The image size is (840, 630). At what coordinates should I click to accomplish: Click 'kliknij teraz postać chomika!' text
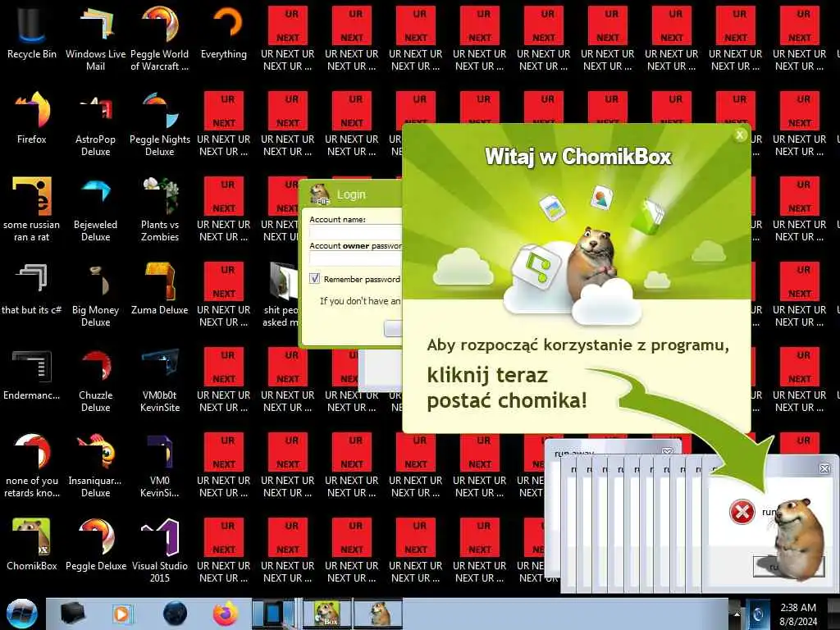[507, 387]
